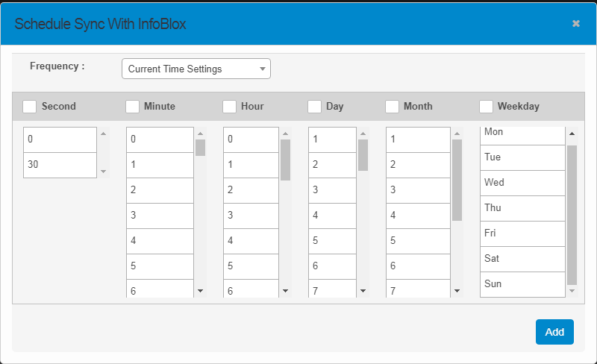Open the Frequency dropdown

196,69
